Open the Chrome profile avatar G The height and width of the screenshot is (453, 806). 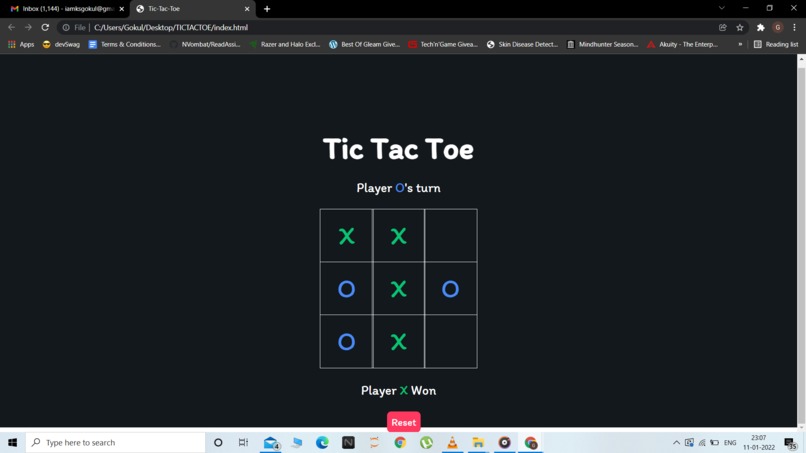[x=778, y=27]
